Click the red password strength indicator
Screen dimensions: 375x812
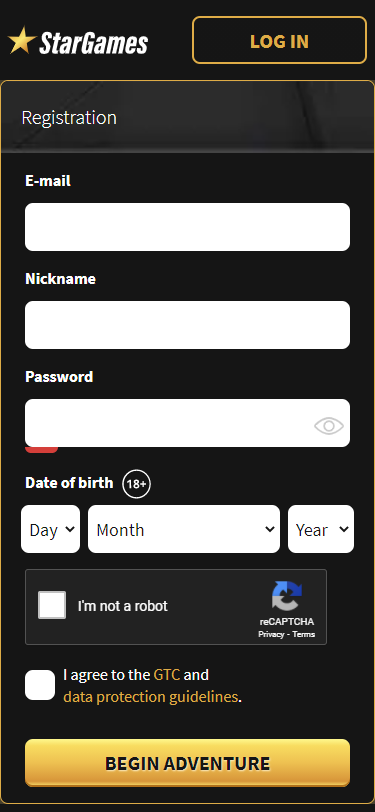pyautogui.click(x=41, y=450)
